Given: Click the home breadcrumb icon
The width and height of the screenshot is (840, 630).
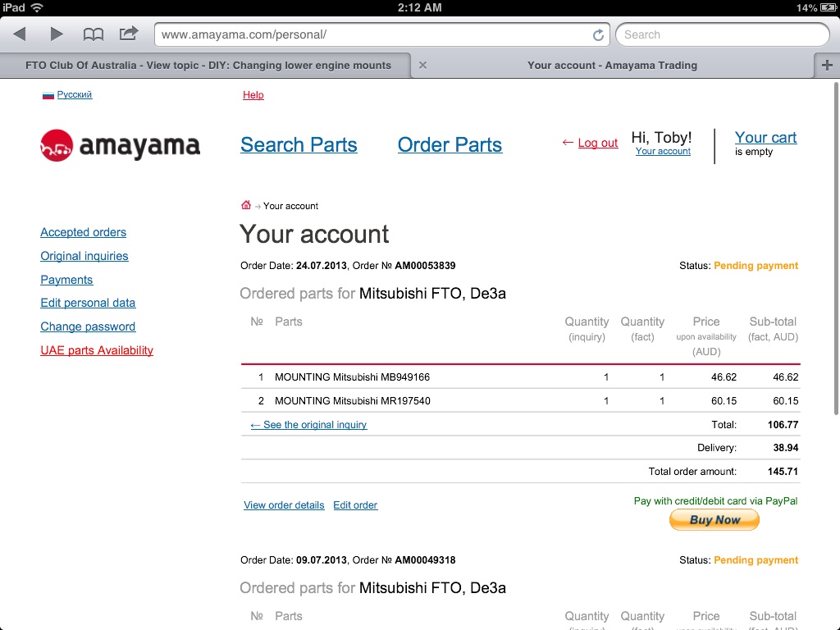Looking at the screenshot, I should tap(246, 205).
